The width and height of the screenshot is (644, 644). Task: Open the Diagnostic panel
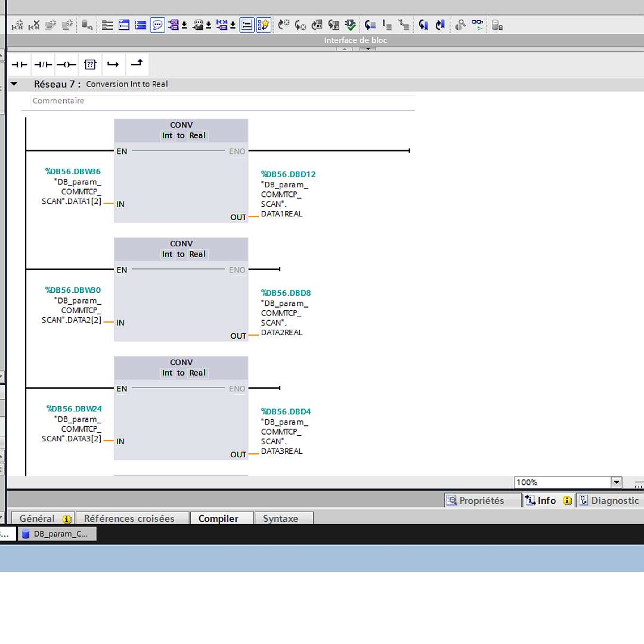click(x=609, y=501)
